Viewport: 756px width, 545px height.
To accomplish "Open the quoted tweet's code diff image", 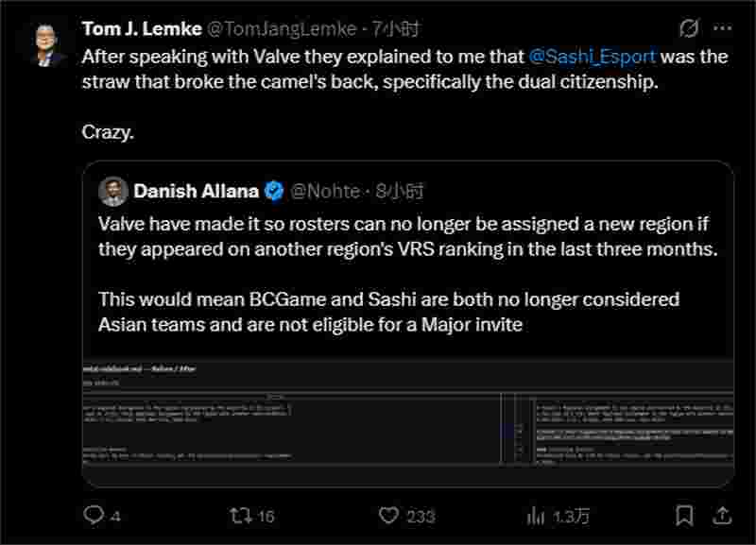I will (408, 421).
